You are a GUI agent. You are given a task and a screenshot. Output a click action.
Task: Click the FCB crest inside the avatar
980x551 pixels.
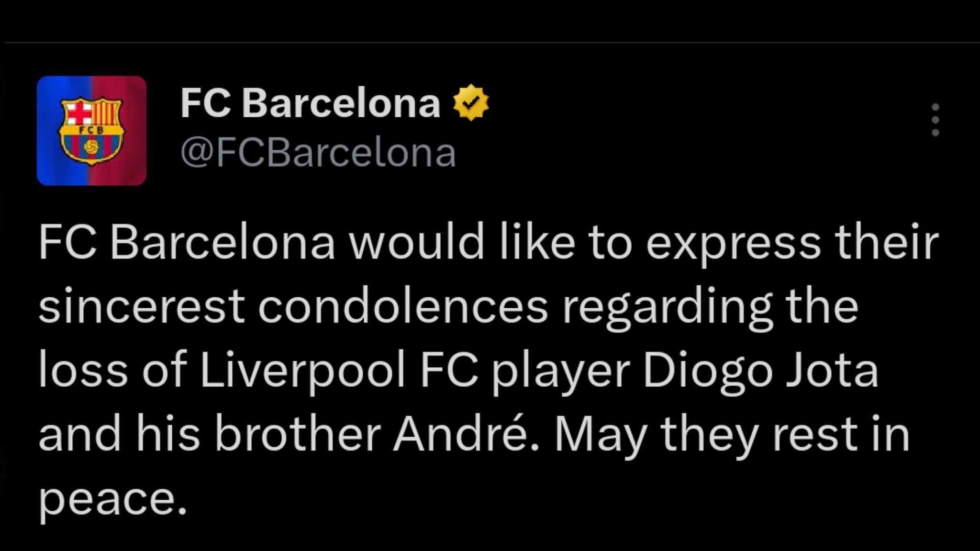[91, 131]
